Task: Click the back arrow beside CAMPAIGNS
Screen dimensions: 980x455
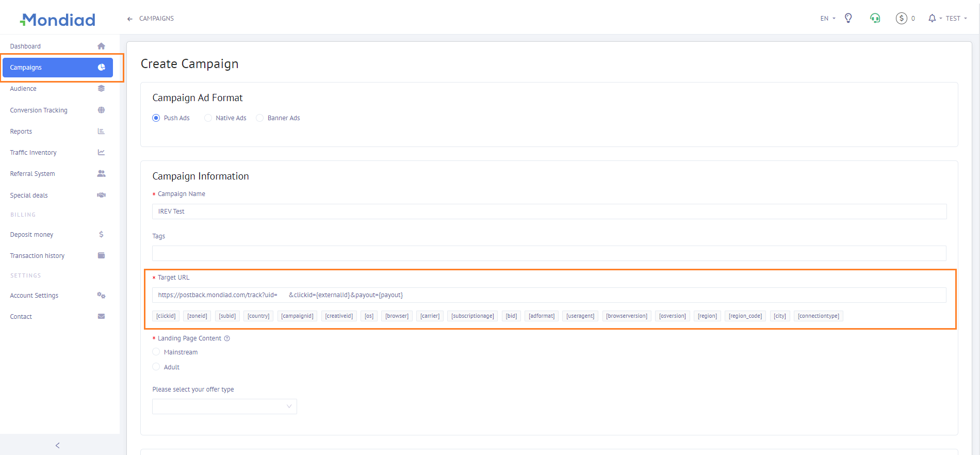Action: (x=130, y=19)
